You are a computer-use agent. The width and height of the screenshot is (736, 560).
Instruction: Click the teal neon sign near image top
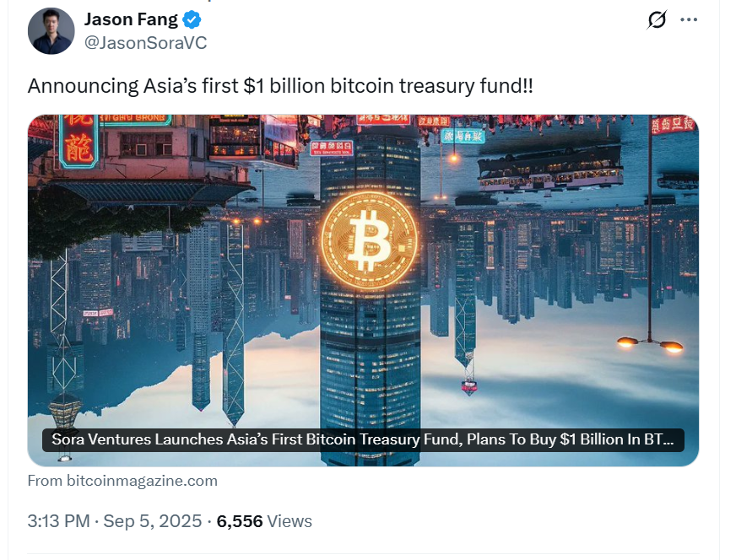[x=462, y=136]
